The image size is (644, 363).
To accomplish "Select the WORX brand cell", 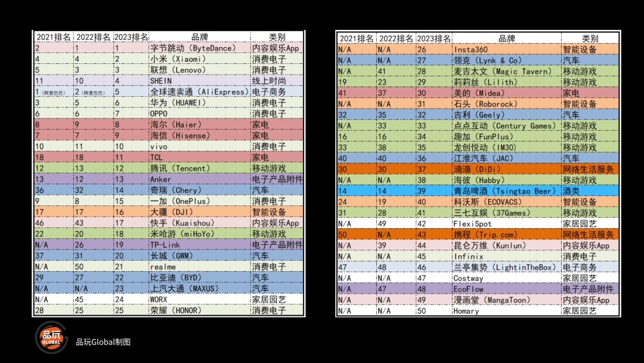I will [x=200, y=299].
